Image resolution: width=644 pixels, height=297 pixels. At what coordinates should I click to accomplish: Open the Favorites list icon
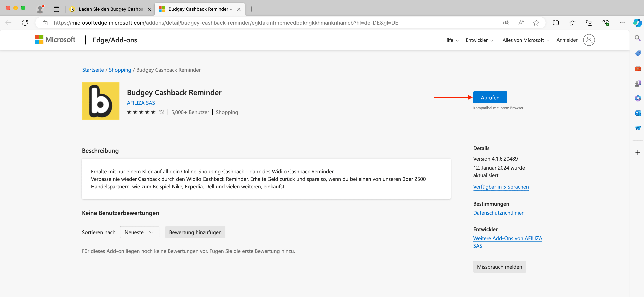click(572, 23)
